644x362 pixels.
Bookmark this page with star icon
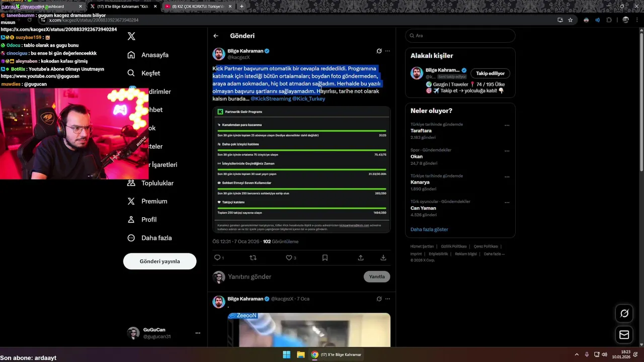pos(571,20)
